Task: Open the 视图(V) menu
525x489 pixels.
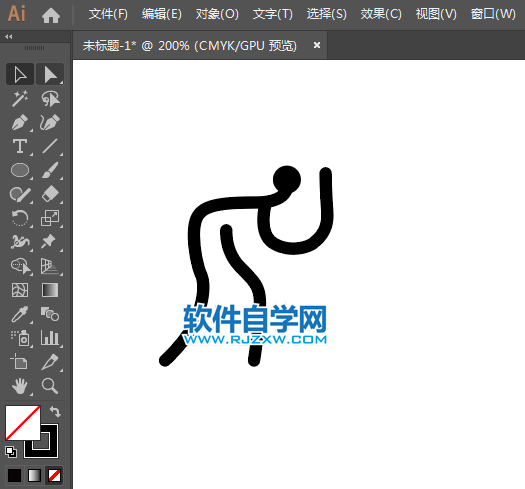Action: tap(436, 14)
